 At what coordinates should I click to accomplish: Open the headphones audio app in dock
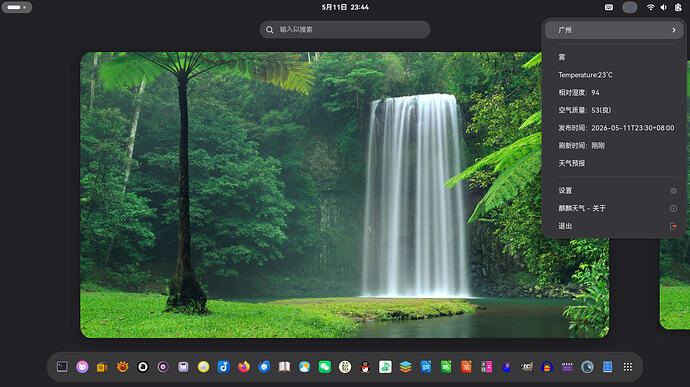(x=547, y=367)
